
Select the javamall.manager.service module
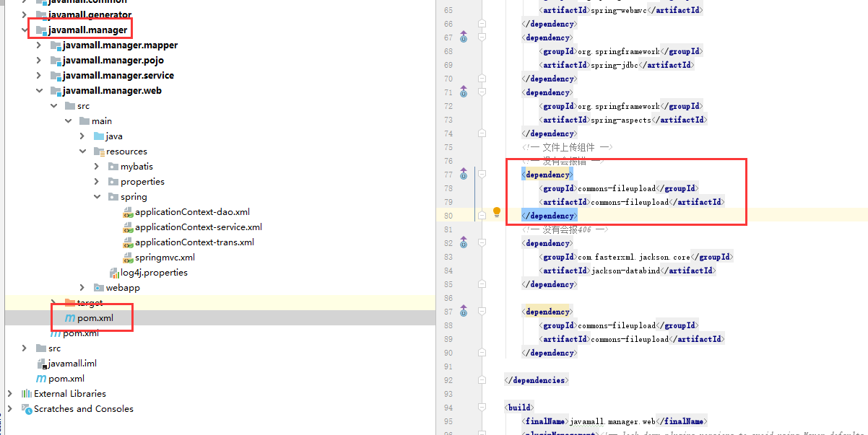tap(118, 76)
